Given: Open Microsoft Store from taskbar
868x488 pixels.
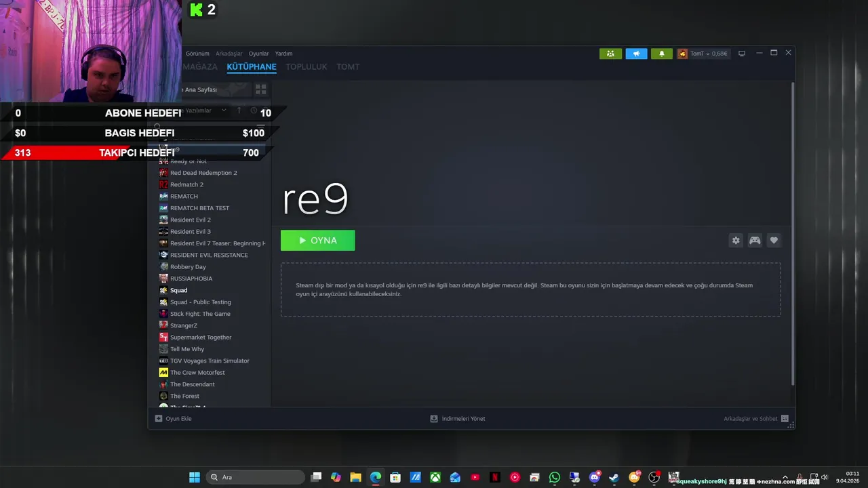Looking at the screenshot, I should 395,477.
